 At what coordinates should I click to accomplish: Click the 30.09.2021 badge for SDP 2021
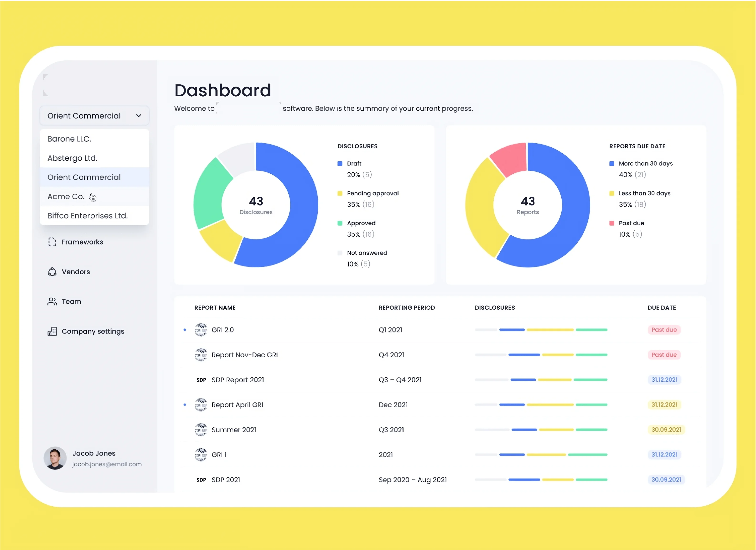click(666, 480)
